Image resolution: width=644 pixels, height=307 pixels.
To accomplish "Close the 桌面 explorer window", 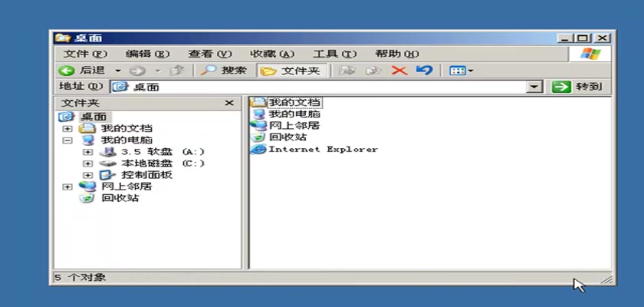I will [x=602, y=38].
